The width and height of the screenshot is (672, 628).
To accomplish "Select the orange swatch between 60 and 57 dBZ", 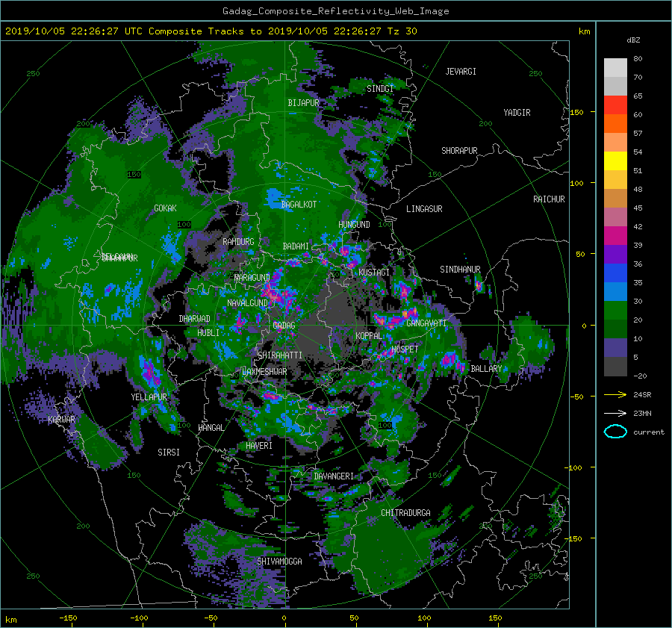I will [x=615, y=124].
